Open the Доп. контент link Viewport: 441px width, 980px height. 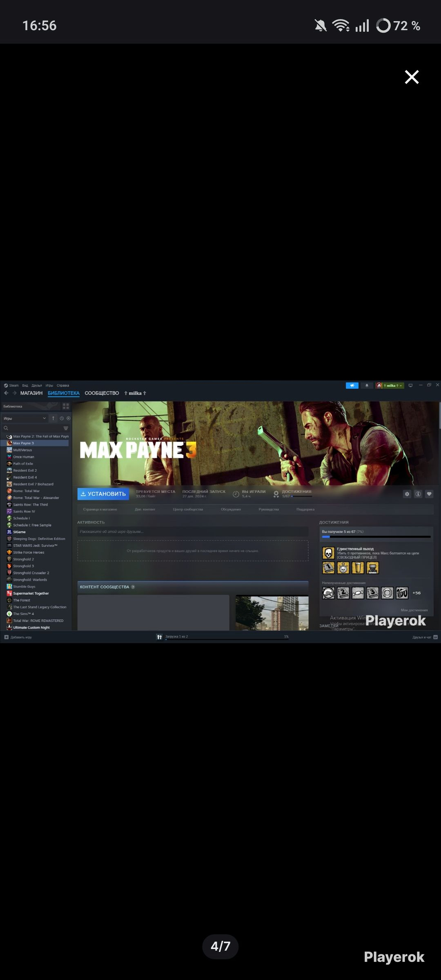tap(145, 509)
